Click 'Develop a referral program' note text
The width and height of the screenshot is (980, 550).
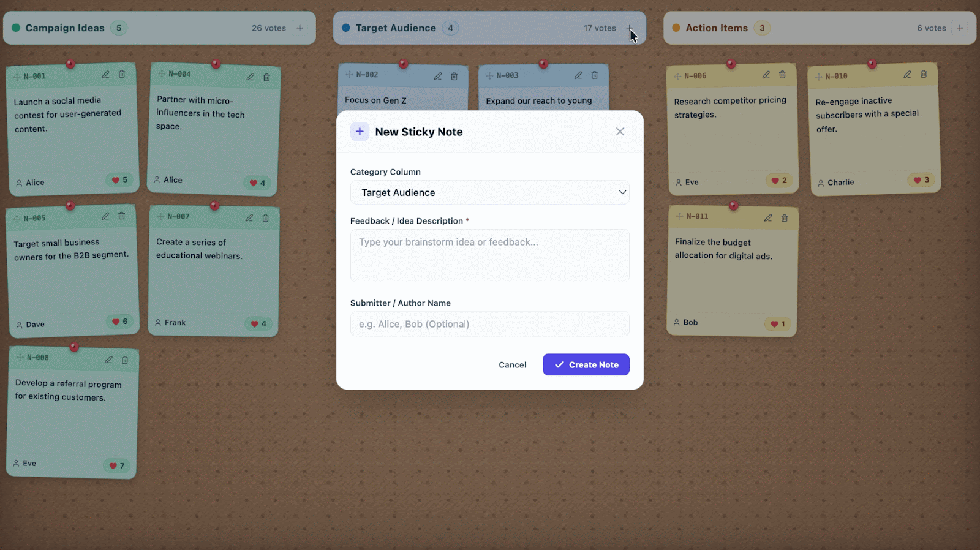pos(68,390)
